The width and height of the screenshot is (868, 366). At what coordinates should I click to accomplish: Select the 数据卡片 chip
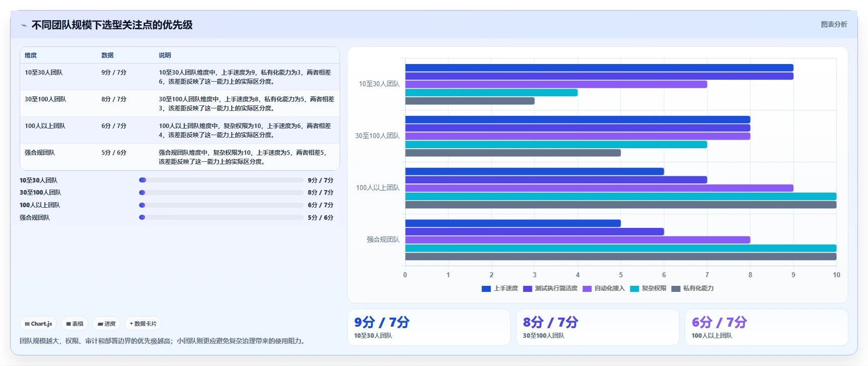[x=143, y=324]
